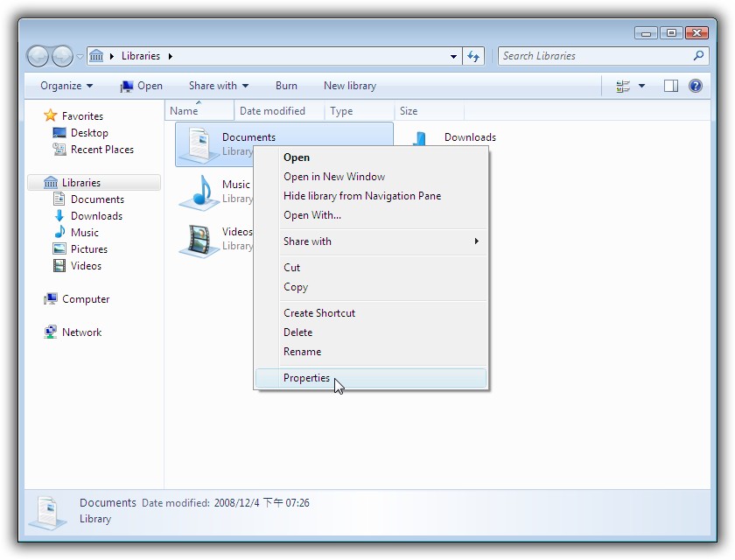This screenshot has width=735, height=560.
Task: Open the Organize menu
Action: click(x=66, y=86)
